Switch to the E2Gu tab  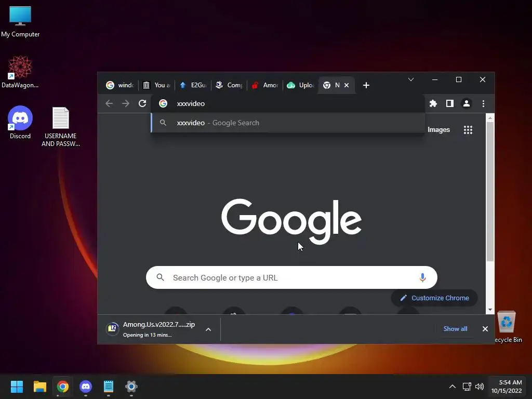tap(193, 85)
